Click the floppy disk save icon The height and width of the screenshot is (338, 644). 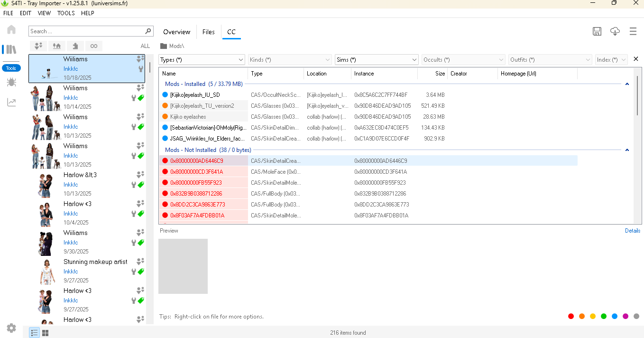597,31
